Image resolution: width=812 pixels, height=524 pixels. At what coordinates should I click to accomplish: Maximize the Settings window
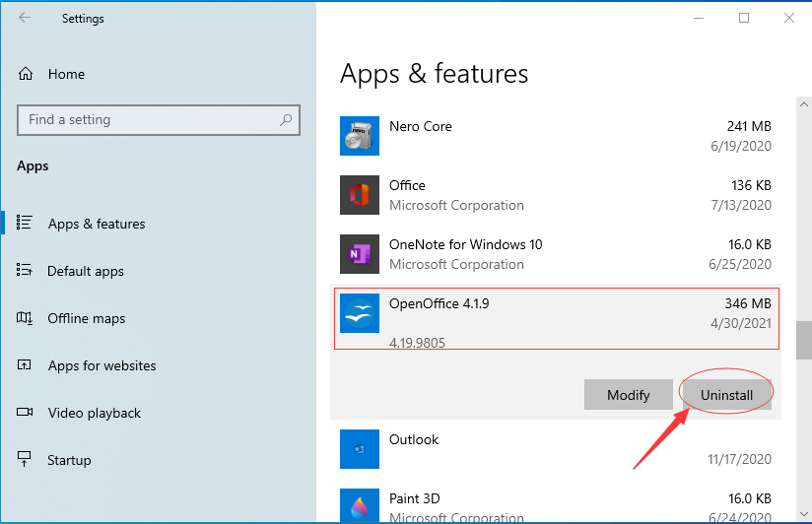pyautogui.click(x=744, y=18)
